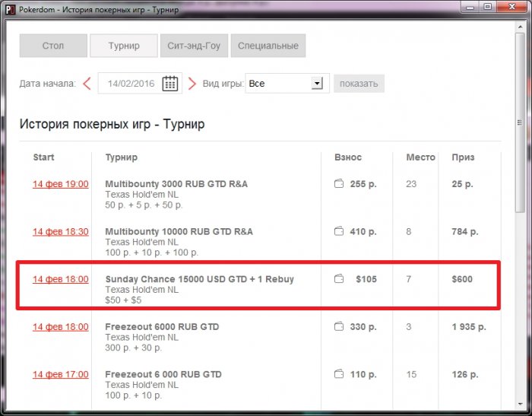Click the Pokerdom app icon in title bar
532x416 pixels.
[10, 10]
